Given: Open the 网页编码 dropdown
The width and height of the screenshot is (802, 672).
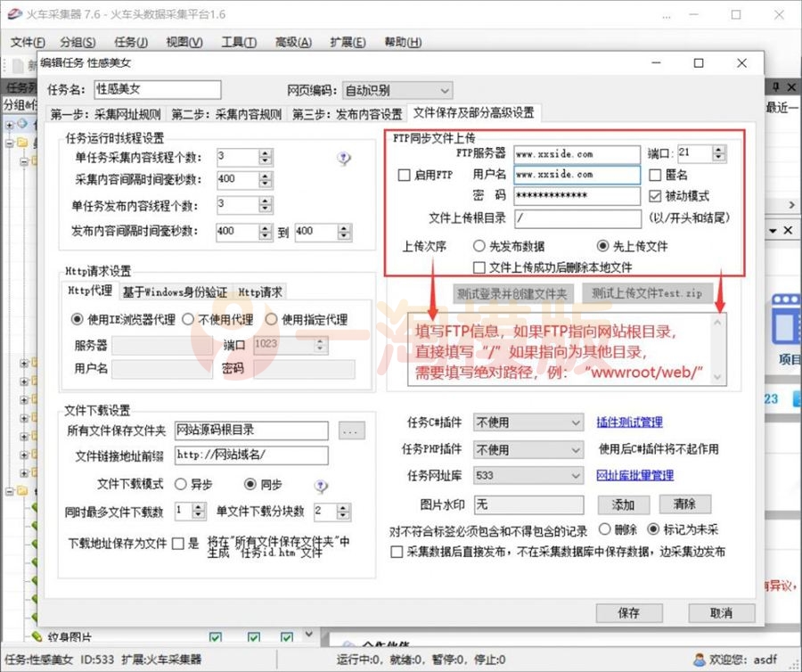Looking at the screenshot, I should [397, 91].
